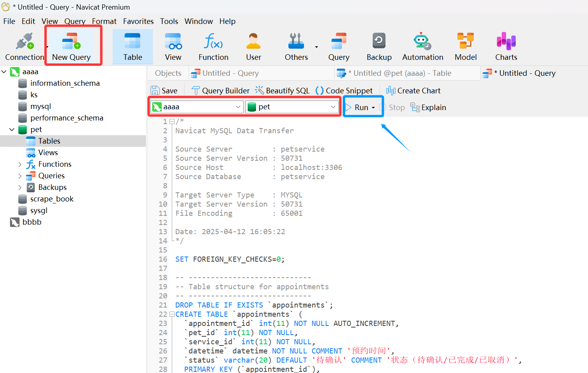Screen dimensions: 588x373
Task: Expand the Backups tree node
Action: [x=20, y=187]
